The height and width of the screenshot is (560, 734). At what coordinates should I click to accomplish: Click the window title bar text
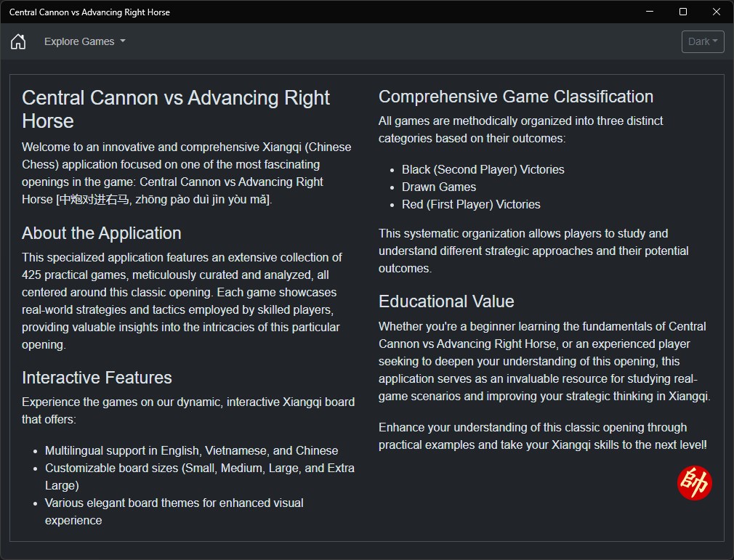click(89, 12)
